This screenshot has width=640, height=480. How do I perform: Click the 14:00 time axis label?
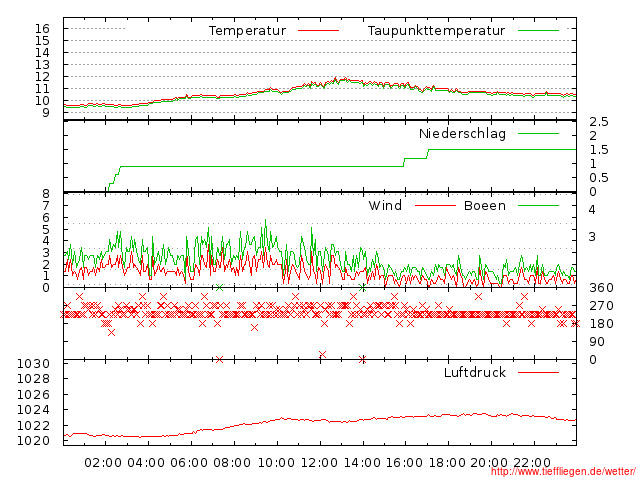tap(362, 463)
